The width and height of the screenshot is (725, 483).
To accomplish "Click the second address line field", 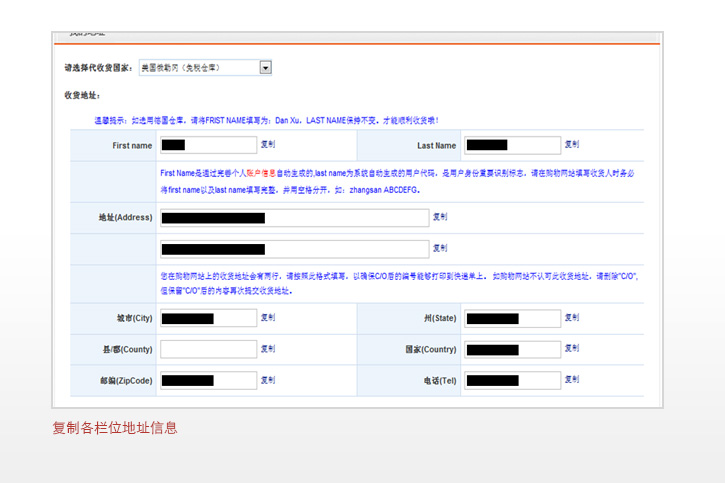I will tap(293, 248).
